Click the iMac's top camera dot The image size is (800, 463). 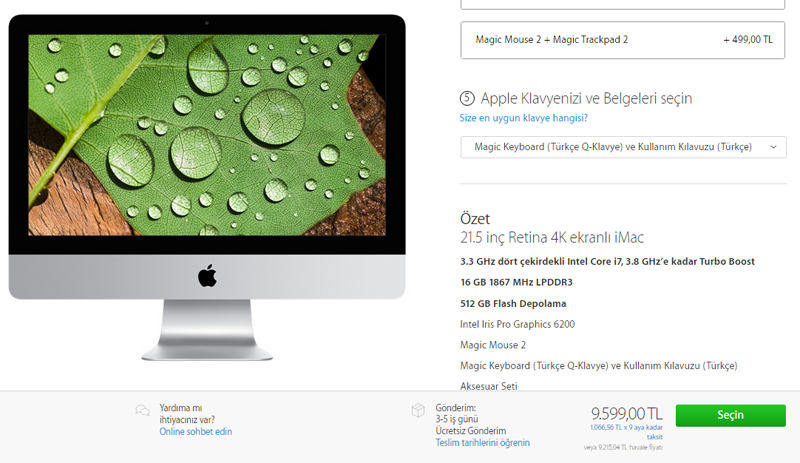(x=207, y=23)
